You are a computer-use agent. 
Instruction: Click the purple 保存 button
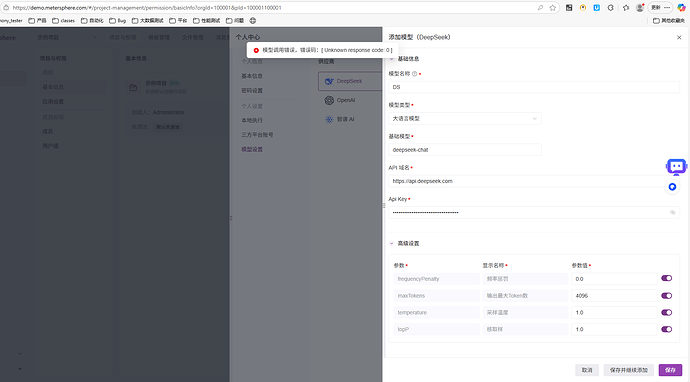click(670, 370)
